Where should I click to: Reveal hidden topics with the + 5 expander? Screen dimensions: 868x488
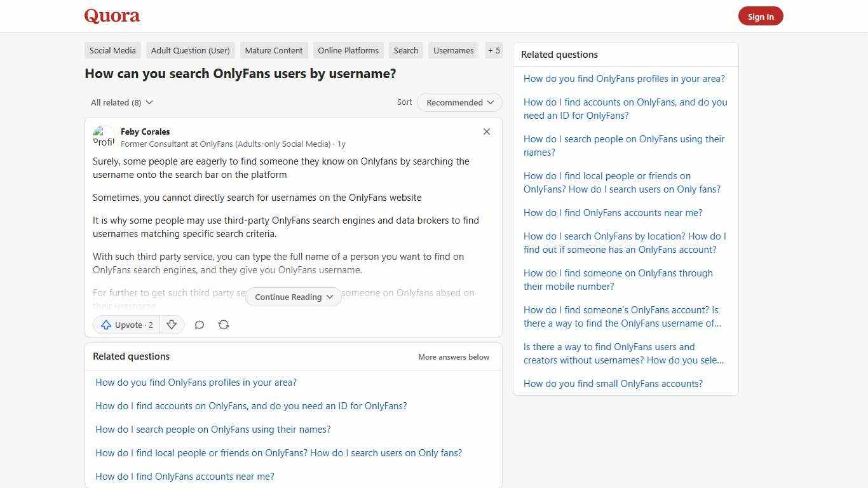pyautogui.click(x=494, y=50)
